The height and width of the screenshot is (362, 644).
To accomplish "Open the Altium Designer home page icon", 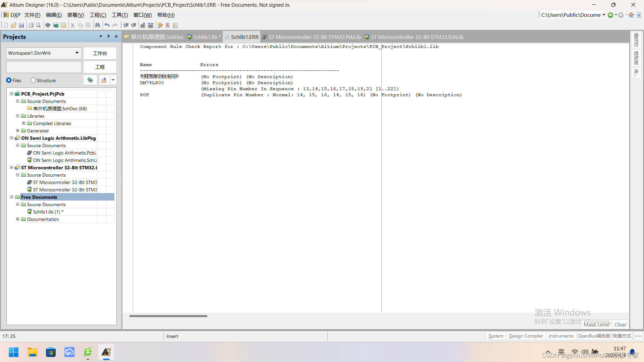I will point(631,15).
